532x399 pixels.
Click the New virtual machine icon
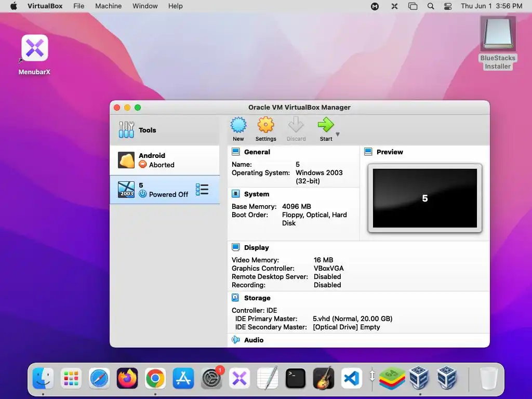coord(238,125)
